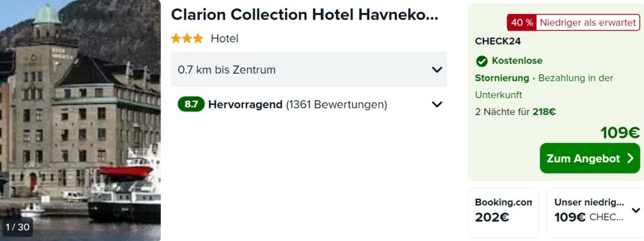
Task: Click the 8.7 rating badge
Action: click(191, 104)
